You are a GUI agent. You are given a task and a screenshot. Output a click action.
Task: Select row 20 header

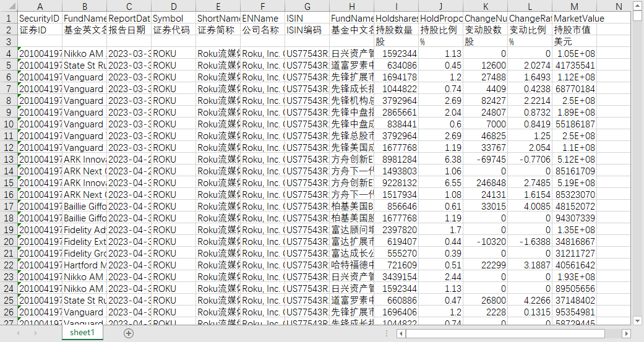point(9,241)
